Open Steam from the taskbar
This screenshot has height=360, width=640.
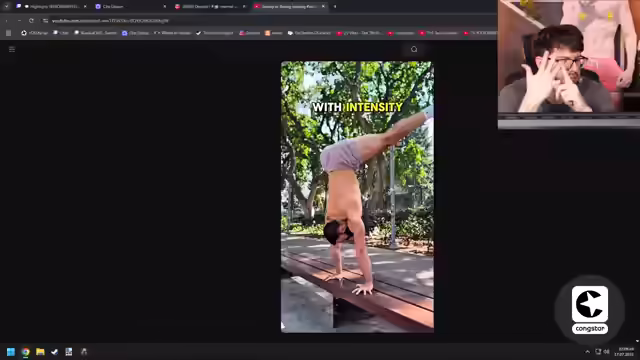[54, 351]
